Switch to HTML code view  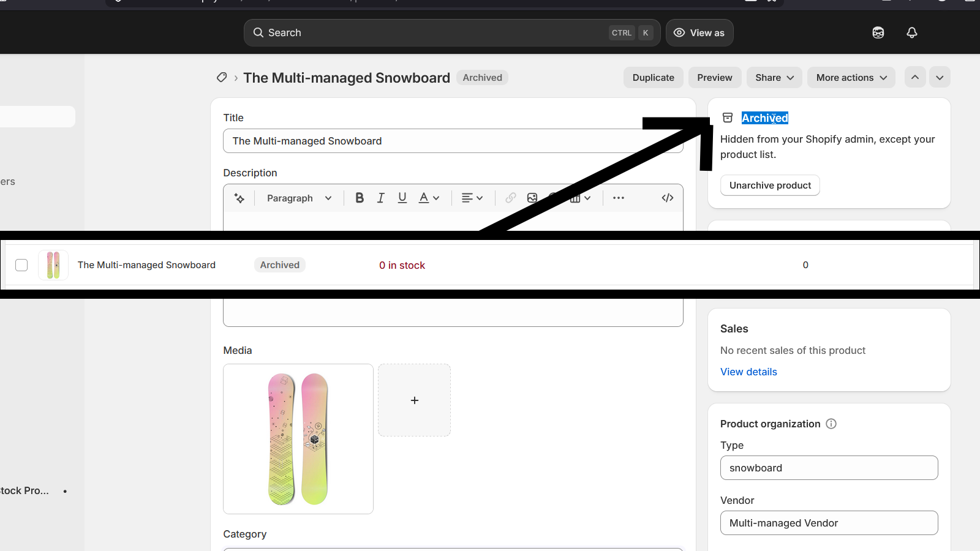coord(668,198)
